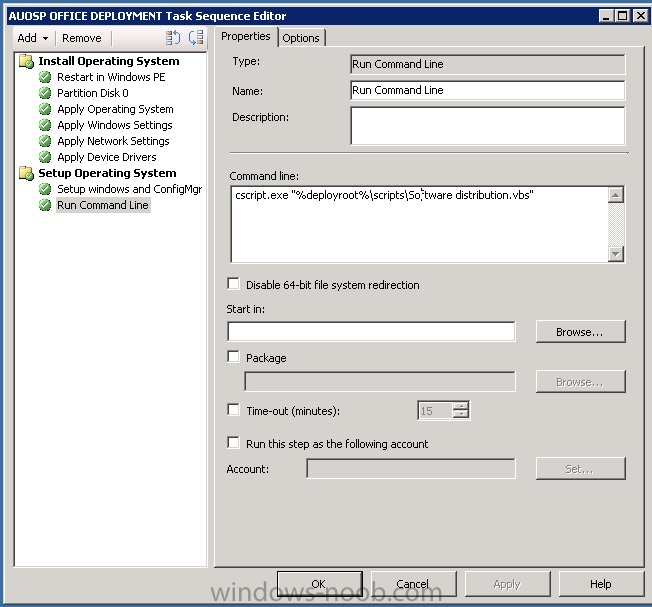Check Run this step as the following account
This screenshot has height=607, width=652.
tap(234, 443)
